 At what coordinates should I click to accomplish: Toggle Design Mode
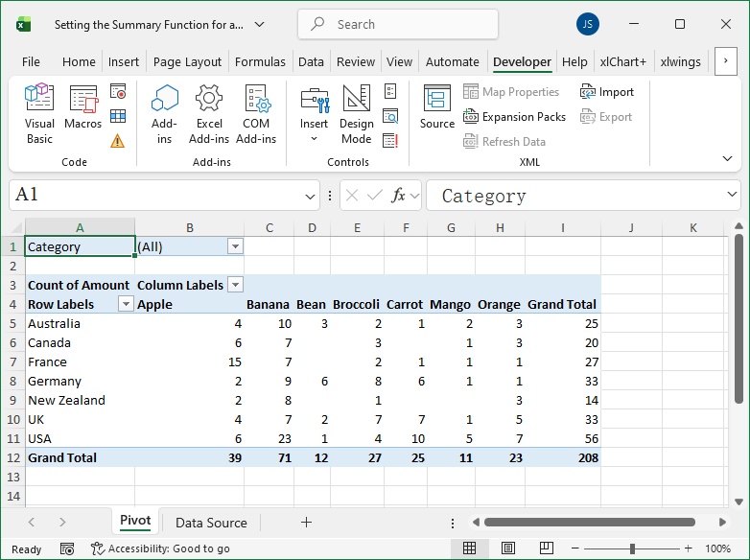point(357,114)
